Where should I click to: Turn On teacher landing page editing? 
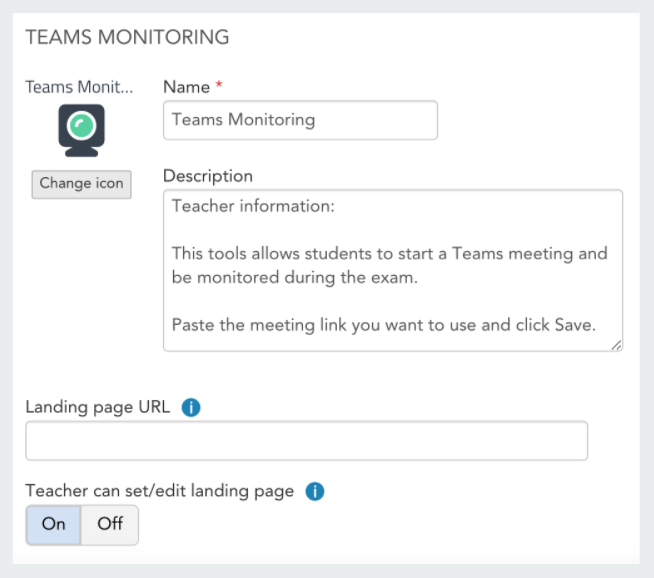pos(53,525)
